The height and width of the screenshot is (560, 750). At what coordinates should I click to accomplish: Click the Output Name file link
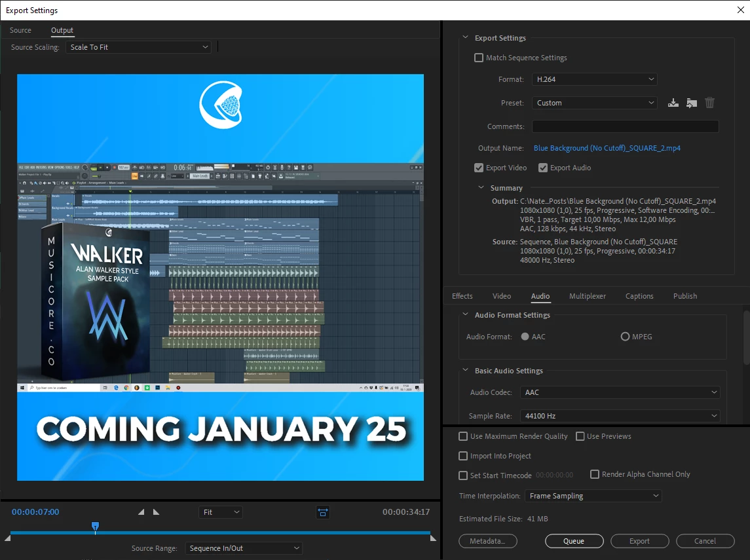tap(607, 148)
